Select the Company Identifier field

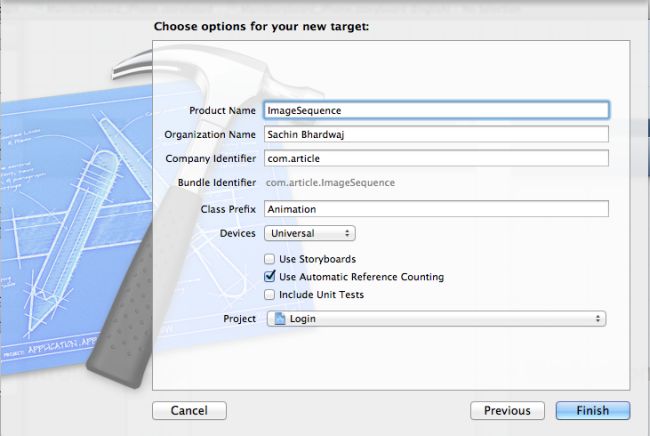point(436,158)
